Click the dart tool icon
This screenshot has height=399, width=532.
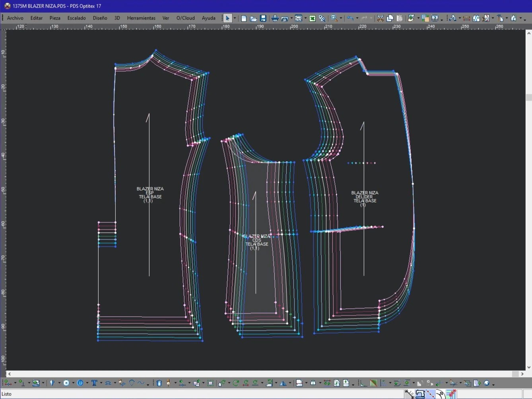point(52,383)
